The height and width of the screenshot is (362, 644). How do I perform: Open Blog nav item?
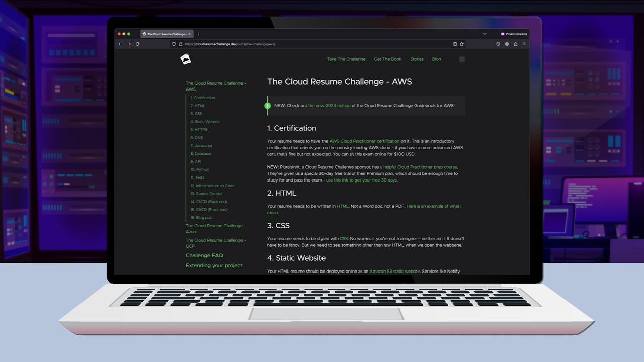click(x=436, y=59)
